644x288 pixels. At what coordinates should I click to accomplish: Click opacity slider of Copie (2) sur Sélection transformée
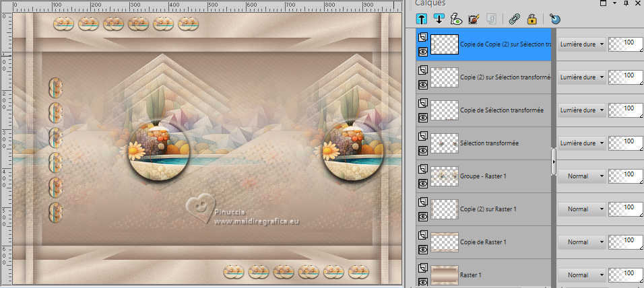click(626, 77)
